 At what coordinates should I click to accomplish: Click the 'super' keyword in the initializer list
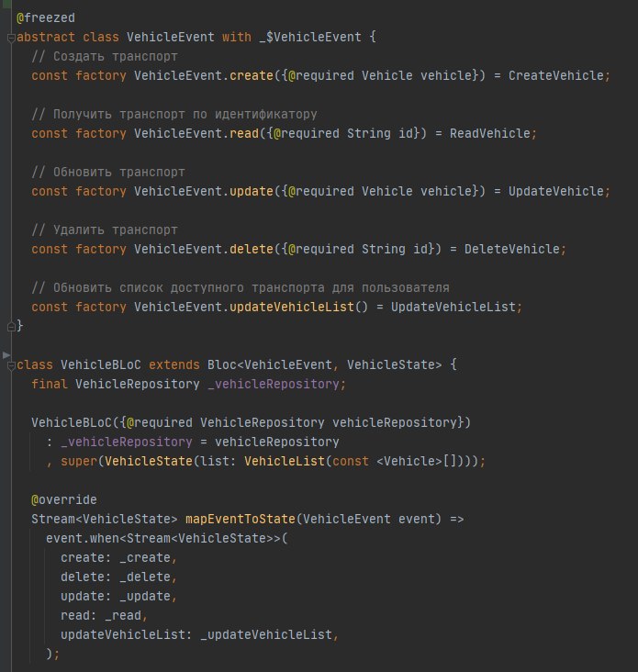tap(79, 462)
